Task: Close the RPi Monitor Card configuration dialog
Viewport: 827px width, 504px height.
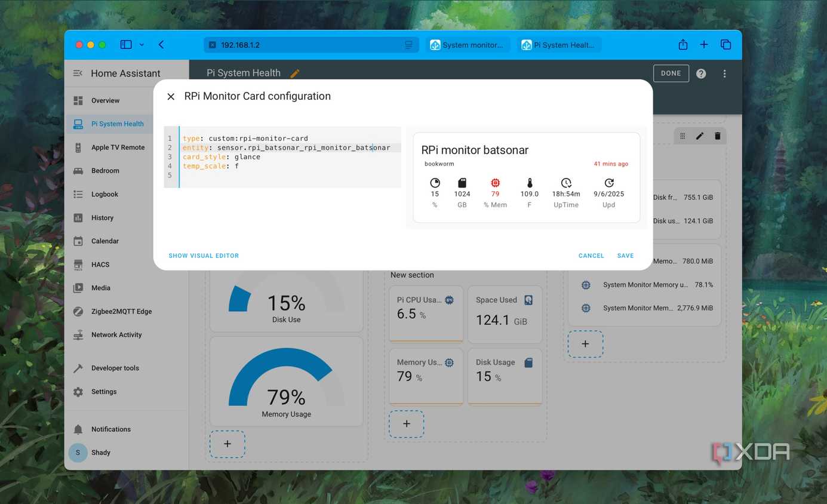Action: pos(171,97)
